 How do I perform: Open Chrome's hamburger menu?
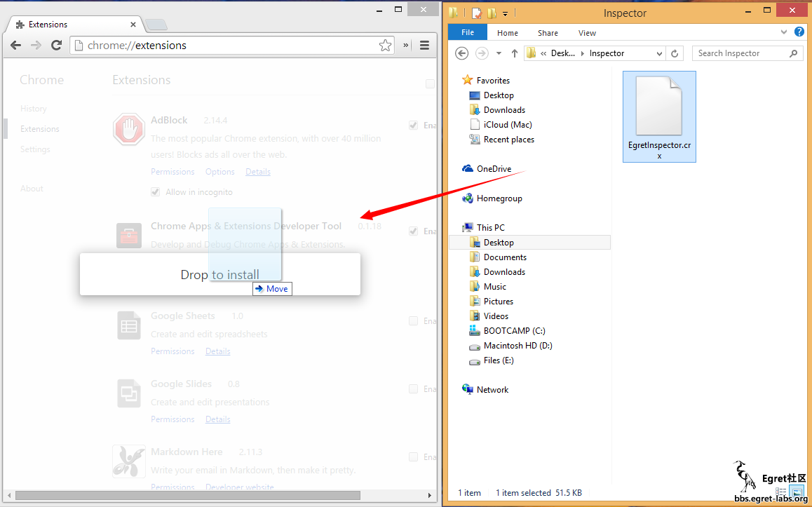coord(425,45)
